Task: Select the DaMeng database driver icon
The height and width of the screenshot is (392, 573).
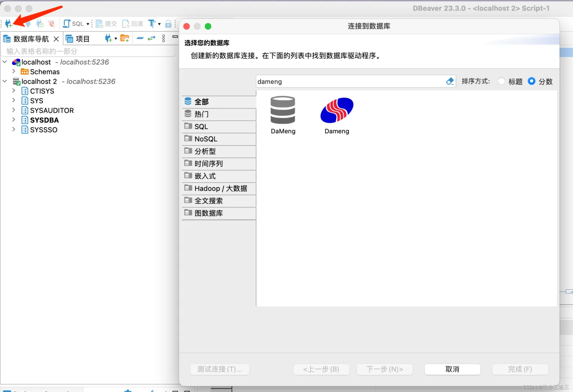Action: tap(283, 111)
